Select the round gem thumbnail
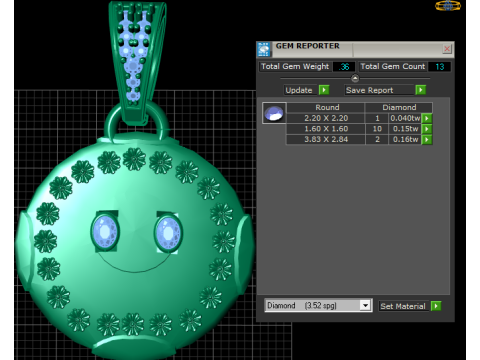This screenshot has width=480, height=360. 274,113
